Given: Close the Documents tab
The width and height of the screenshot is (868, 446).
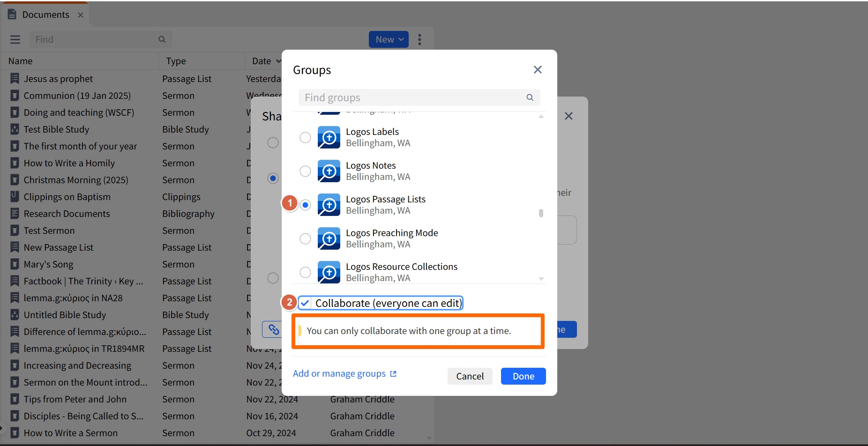Looking at the screenshot, I should [x=81, y=15].
